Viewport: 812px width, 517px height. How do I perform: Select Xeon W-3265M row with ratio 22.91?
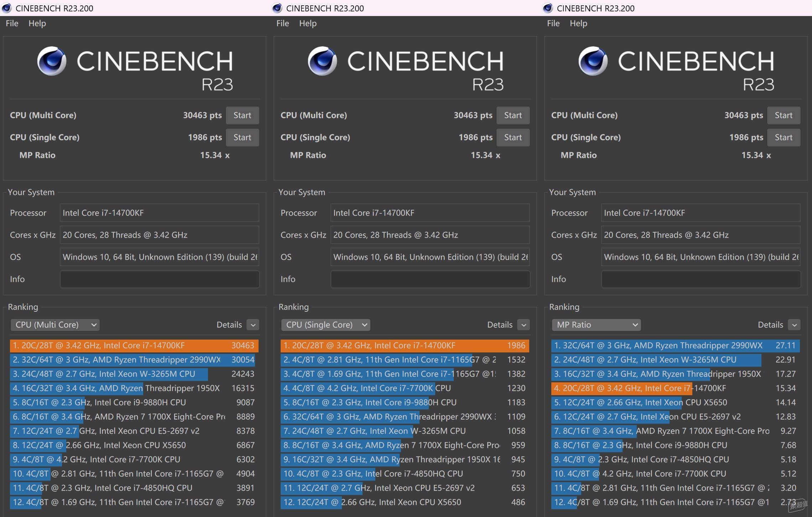pos(676,360)
